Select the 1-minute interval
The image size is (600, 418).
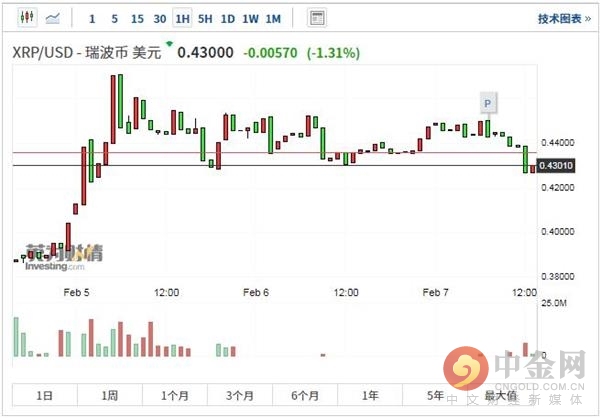coord(92,19)
